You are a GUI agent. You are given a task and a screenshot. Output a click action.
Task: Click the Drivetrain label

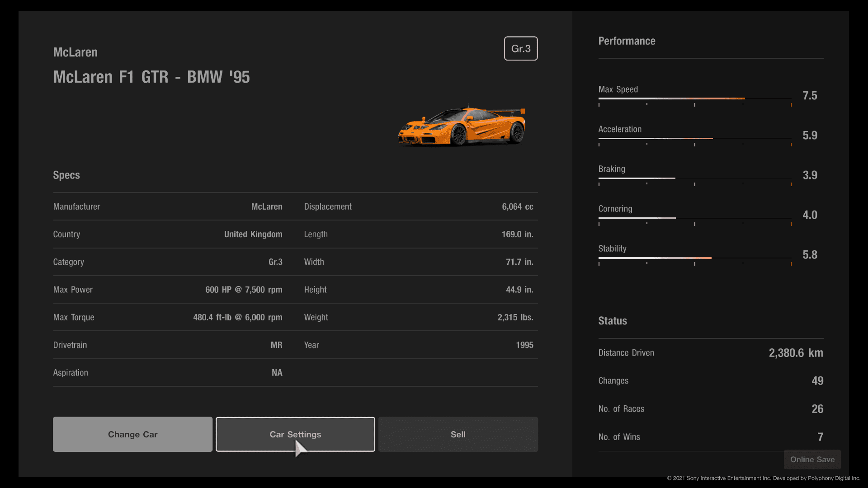click(70, 345)
